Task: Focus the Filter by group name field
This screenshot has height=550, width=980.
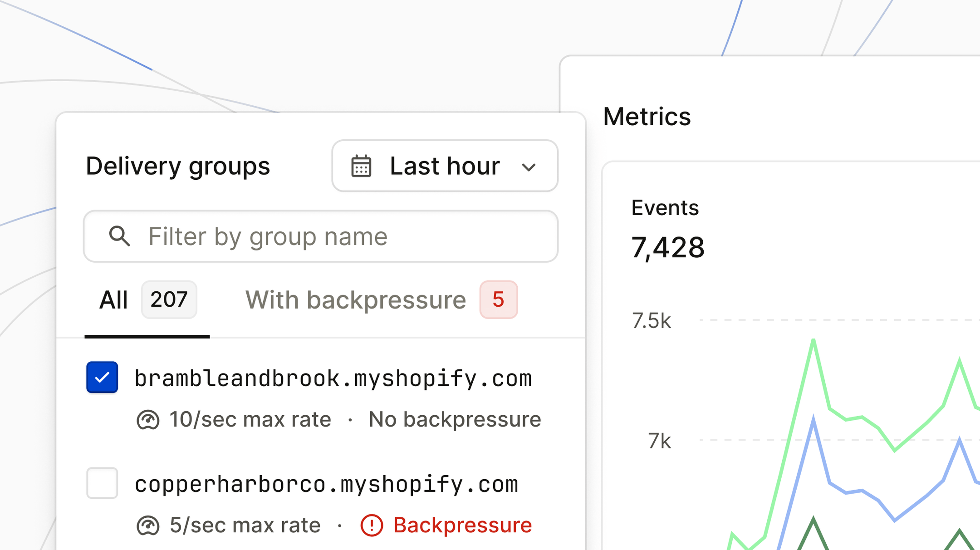Action: pos(320,236)
